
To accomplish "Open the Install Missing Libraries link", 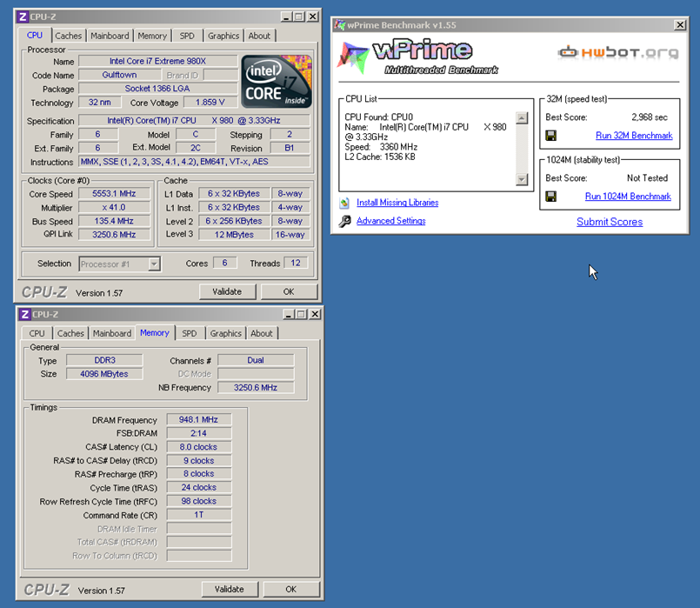I will pos(397,203).
